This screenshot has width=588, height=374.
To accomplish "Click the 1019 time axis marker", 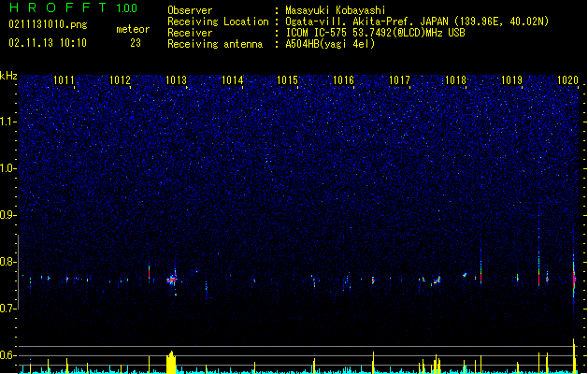I will [511, 80].
